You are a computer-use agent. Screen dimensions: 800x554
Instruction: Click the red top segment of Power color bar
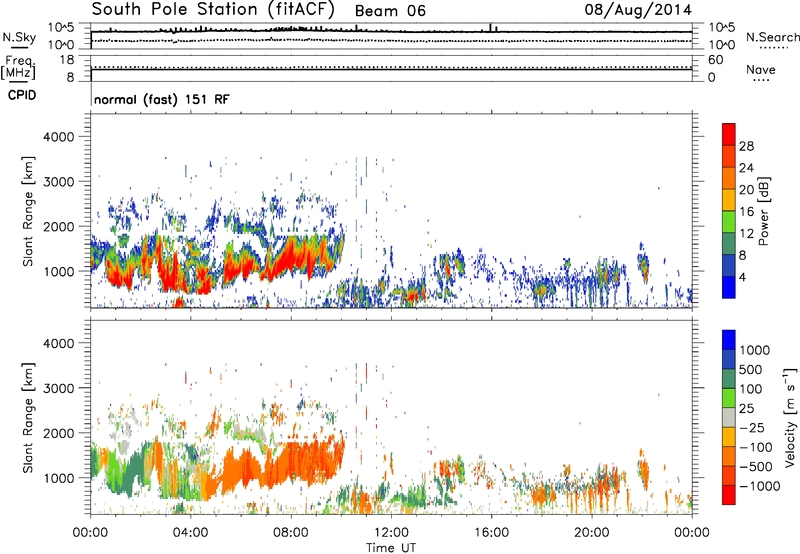[x=729, y=135]
